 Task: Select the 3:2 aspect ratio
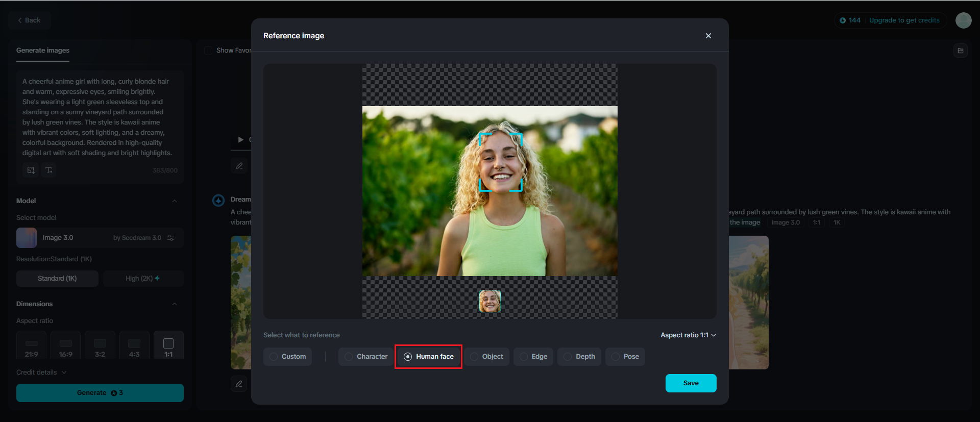(x=100, y=345)
